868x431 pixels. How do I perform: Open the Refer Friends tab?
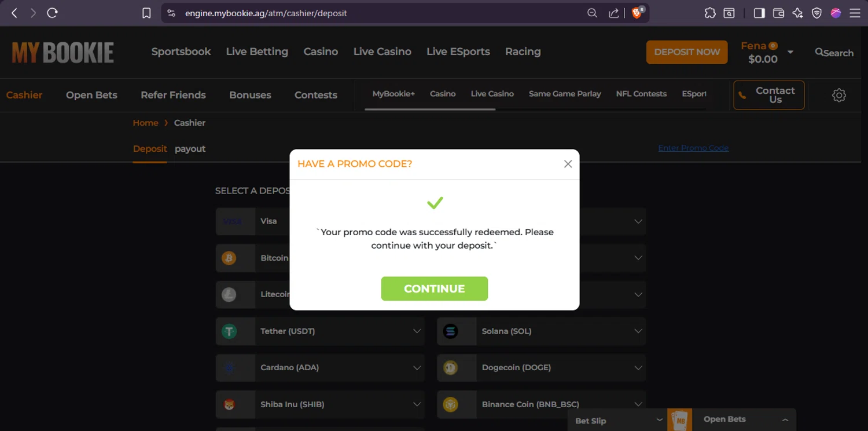tap(173, 95)
